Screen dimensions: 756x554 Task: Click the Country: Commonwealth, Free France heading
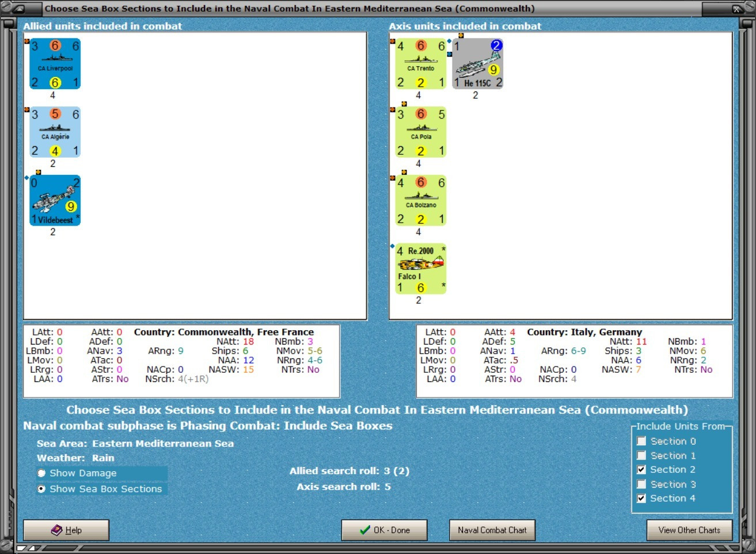(x=224, y=332)
